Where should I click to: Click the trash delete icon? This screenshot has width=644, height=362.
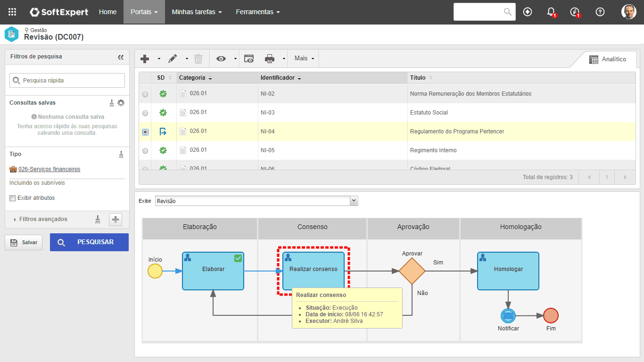(198, 58)
